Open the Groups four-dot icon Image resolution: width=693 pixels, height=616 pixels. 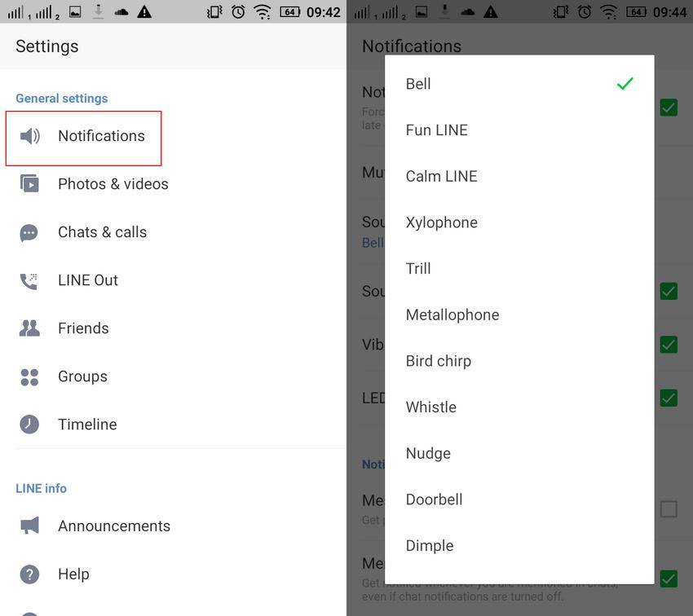click(x=29, y=377)
